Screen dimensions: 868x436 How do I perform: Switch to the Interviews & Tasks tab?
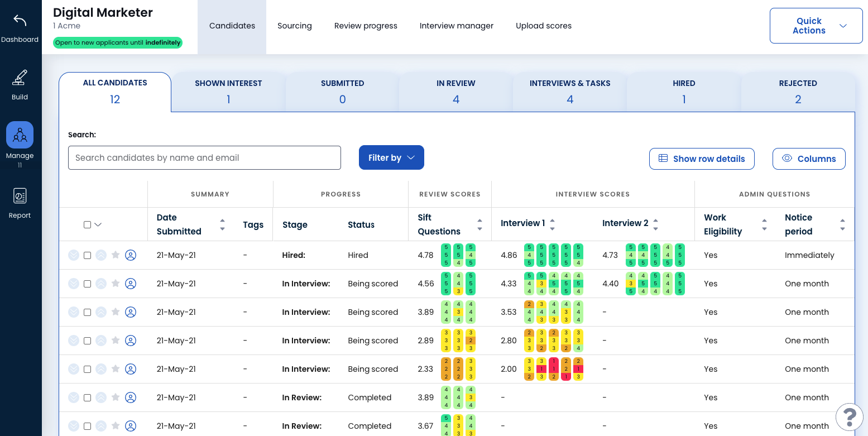pos(569,91)
